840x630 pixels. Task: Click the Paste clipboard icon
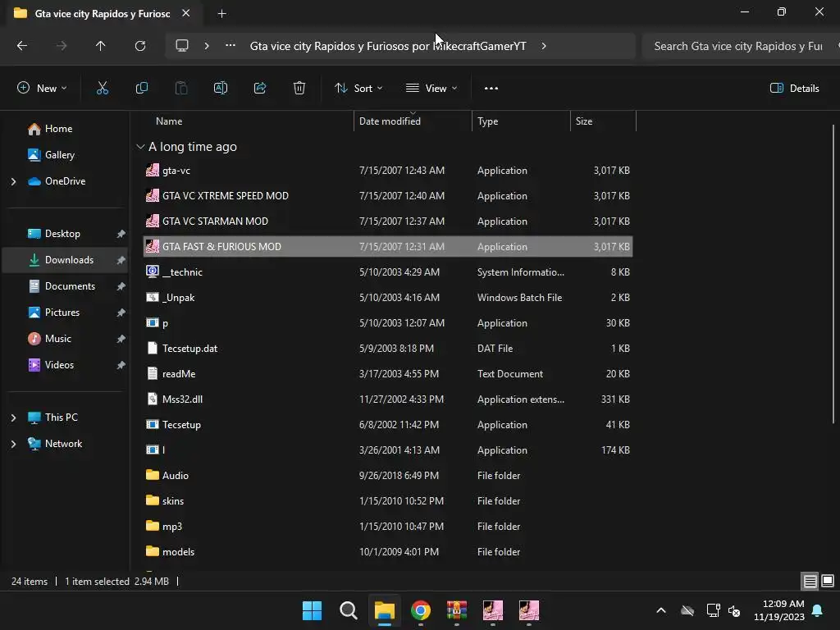[x=181, y=89]
